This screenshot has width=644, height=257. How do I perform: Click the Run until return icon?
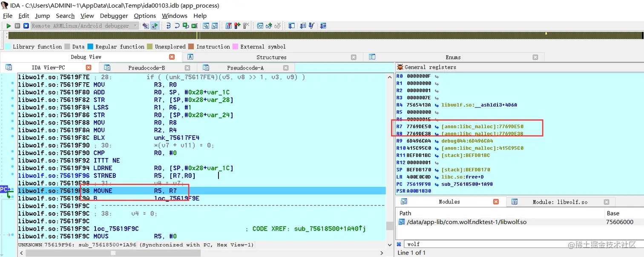(186, 26)
